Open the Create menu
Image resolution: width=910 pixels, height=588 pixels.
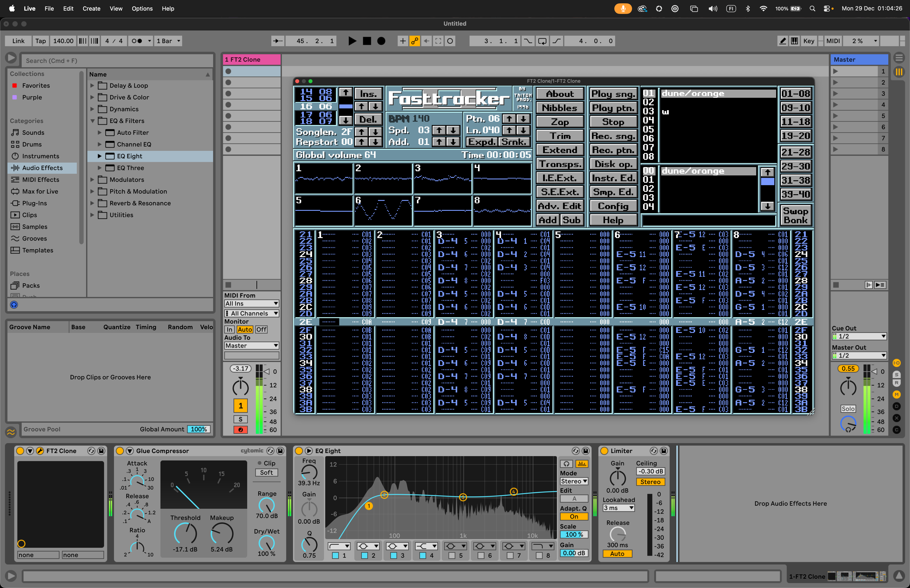(91, 8)
